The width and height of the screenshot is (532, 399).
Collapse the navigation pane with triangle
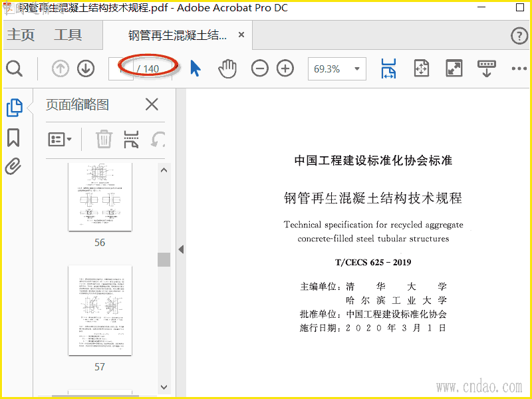[x=181, y=249]
